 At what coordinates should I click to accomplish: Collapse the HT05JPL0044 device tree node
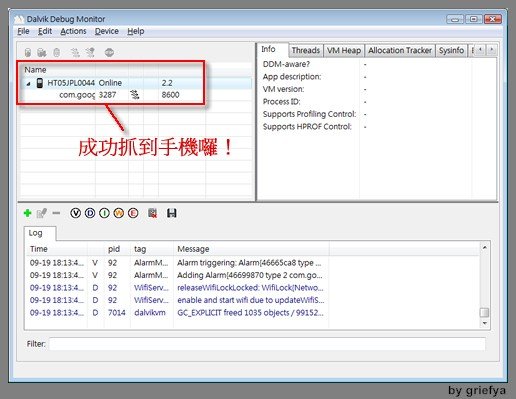[x=28, y=84]
